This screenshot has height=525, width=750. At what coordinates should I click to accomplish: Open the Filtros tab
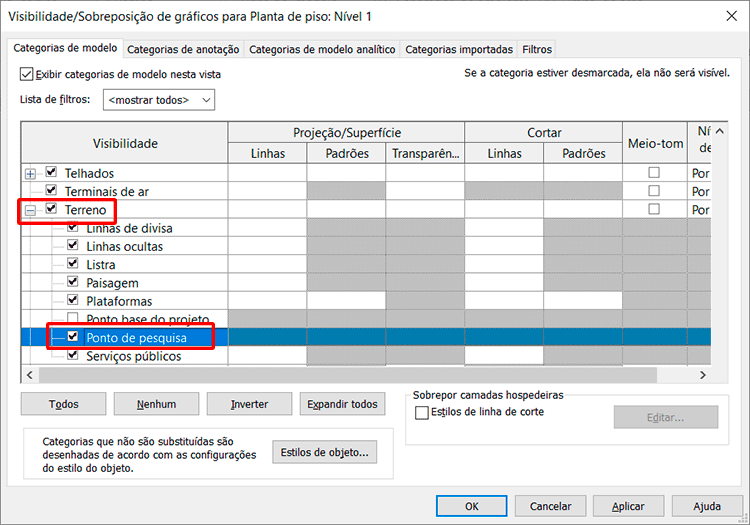(537, 49)
